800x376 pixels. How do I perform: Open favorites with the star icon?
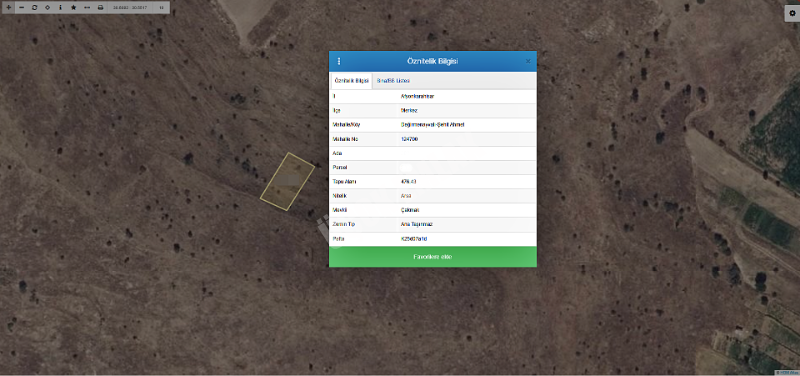[73, 8]
